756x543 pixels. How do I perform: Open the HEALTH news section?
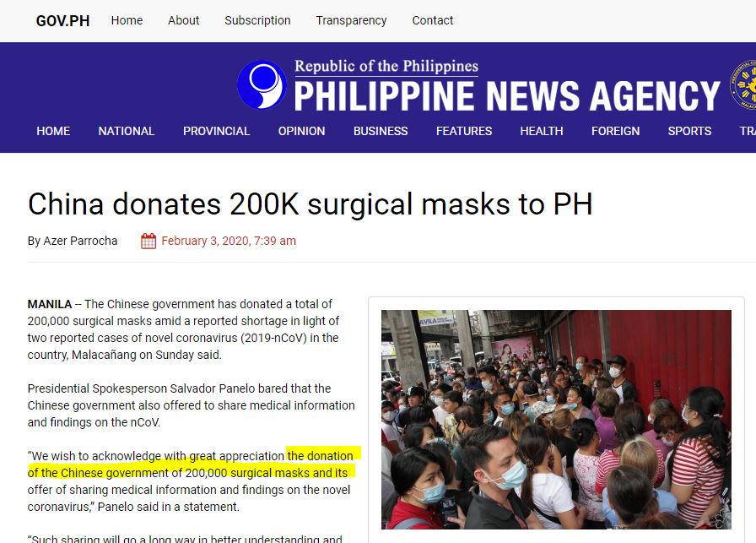[542, 131]
